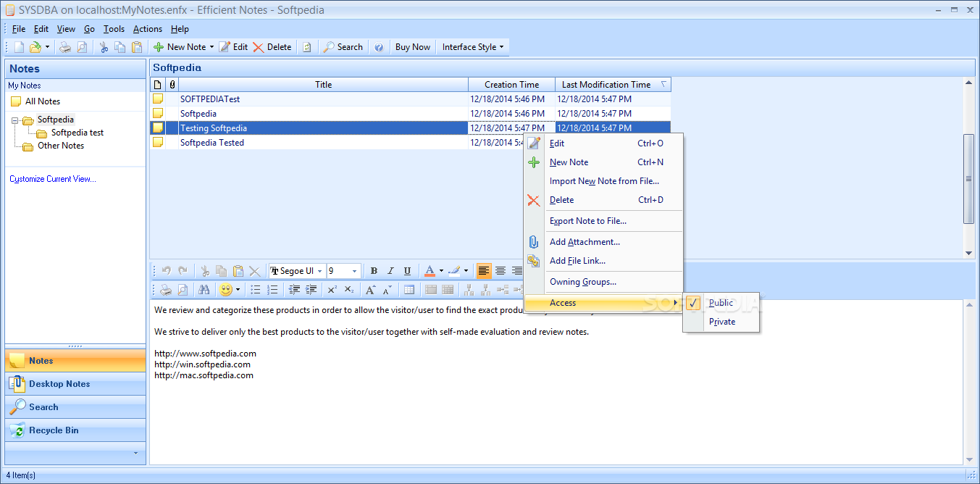Collapse the Softpedia folder in the tree
Screen dimensions: 980x484
click(15, 120)
